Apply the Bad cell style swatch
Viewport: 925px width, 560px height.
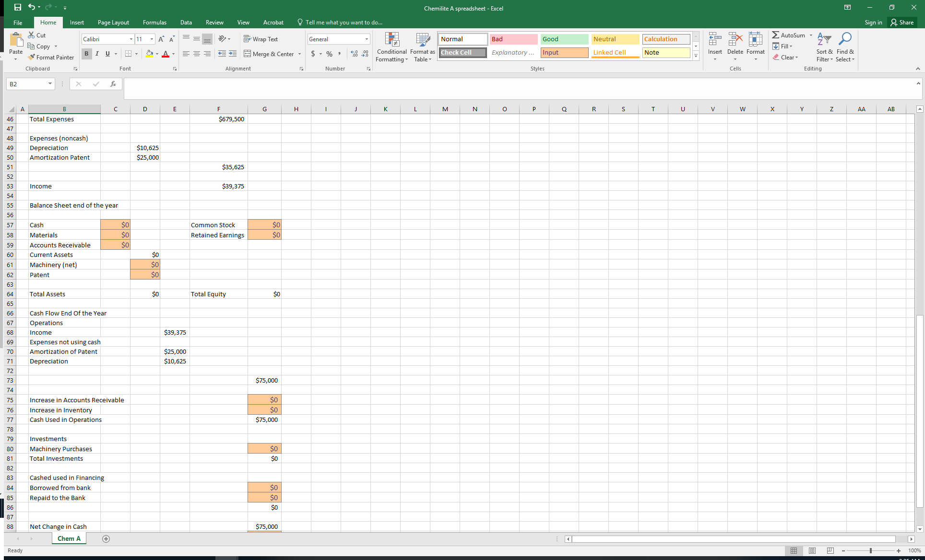pyautogui.click(x=513, y=39)
